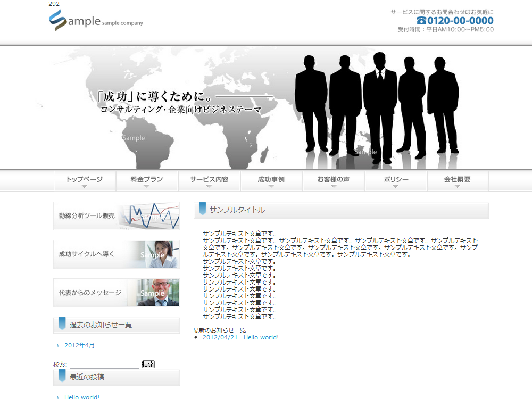Click the 最近の投稿 heading
The image size is (532, 399).
click(x=87, y=377)
